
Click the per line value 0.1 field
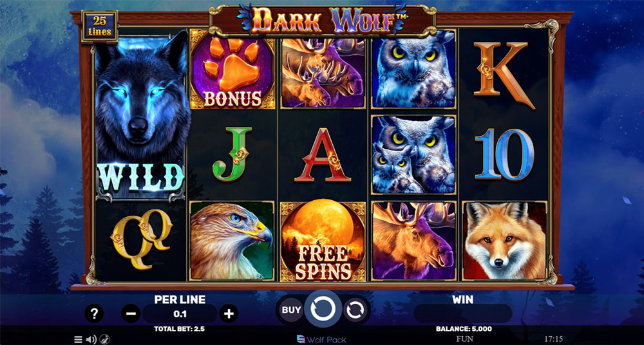(180, 314)
